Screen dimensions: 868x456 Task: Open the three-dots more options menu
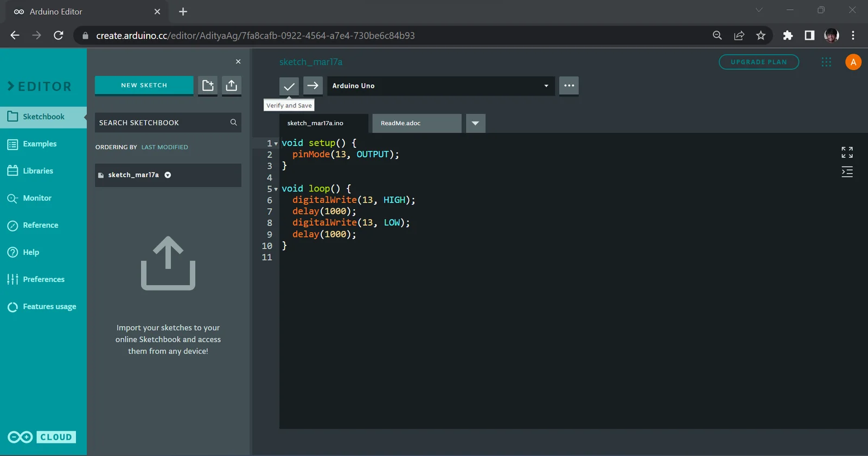[x=569, y=86]
